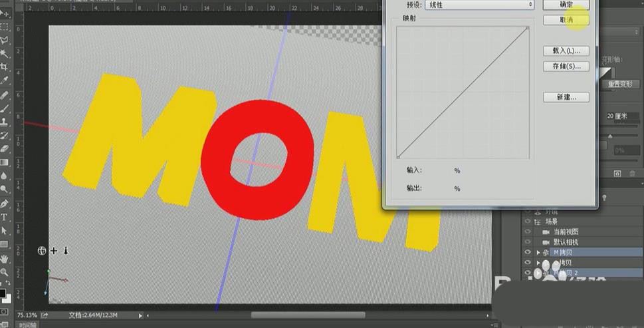
Task: Select the Eyedropper tool
Action: pos(5,80)
